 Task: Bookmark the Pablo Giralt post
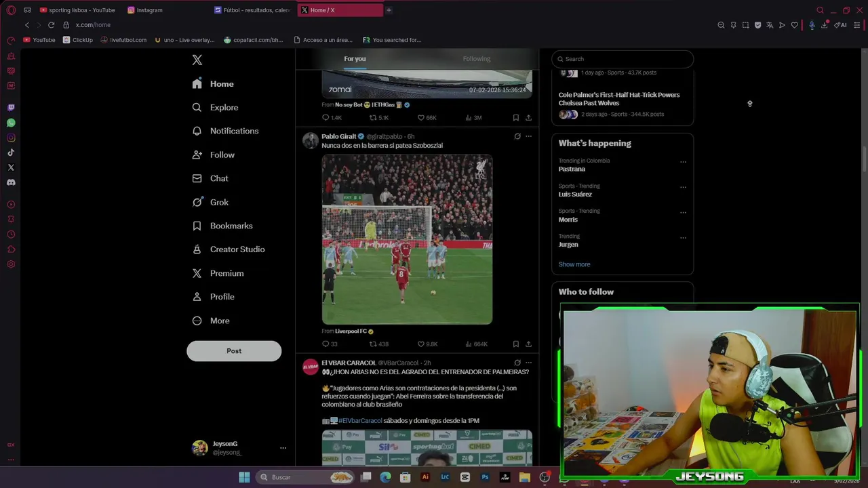[x=516, y=344]
